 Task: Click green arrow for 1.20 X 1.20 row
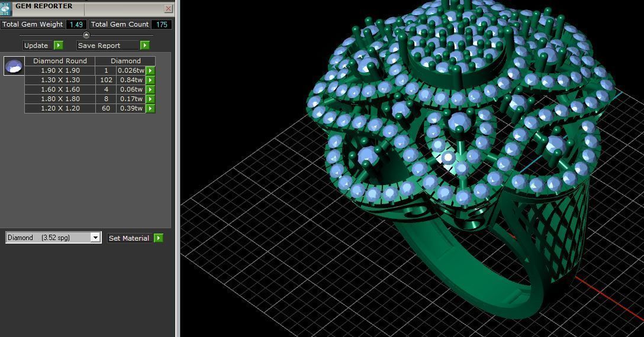150,108
